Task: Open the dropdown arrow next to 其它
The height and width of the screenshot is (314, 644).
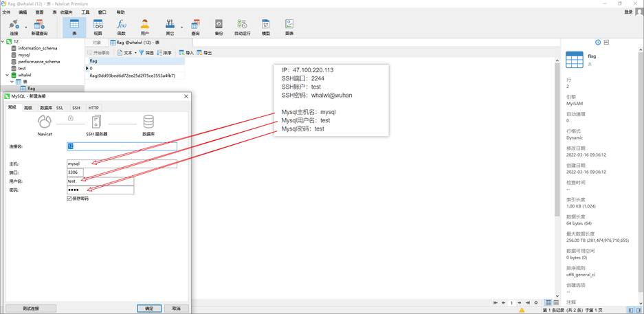Action: coord(181,27)
